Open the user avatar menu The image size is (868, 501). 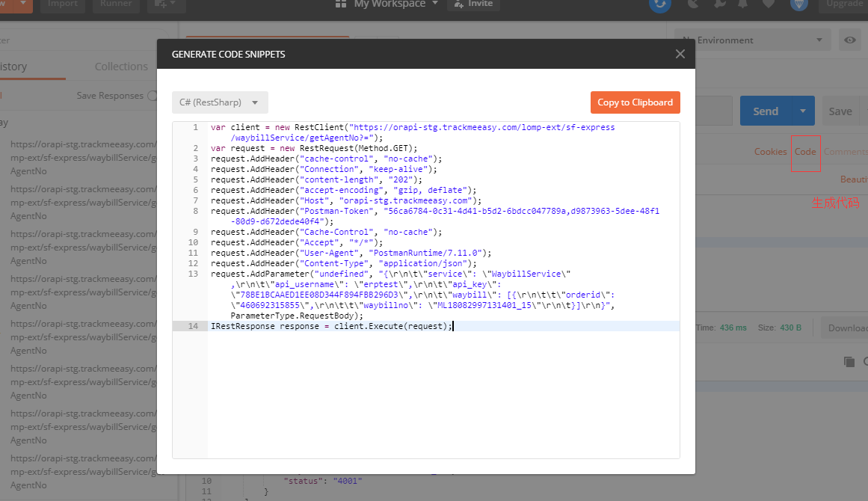pyautogui.click(x=798, y=4)
